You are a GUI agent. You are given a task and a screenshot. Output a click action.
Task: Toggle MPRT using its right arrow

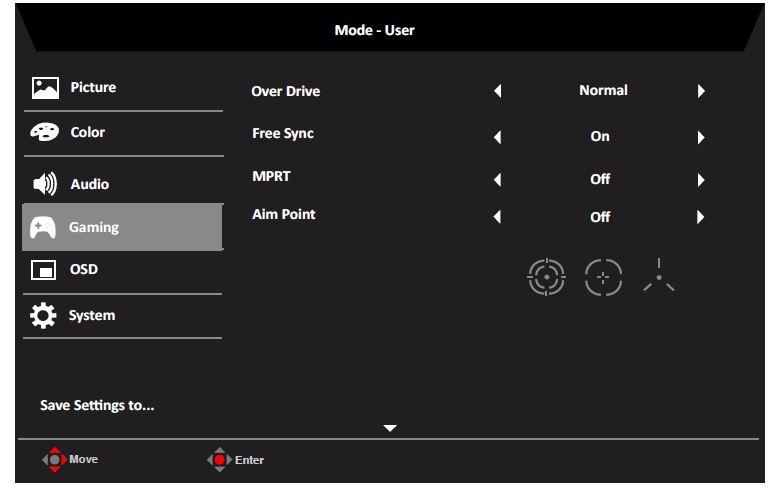[701, 180]
